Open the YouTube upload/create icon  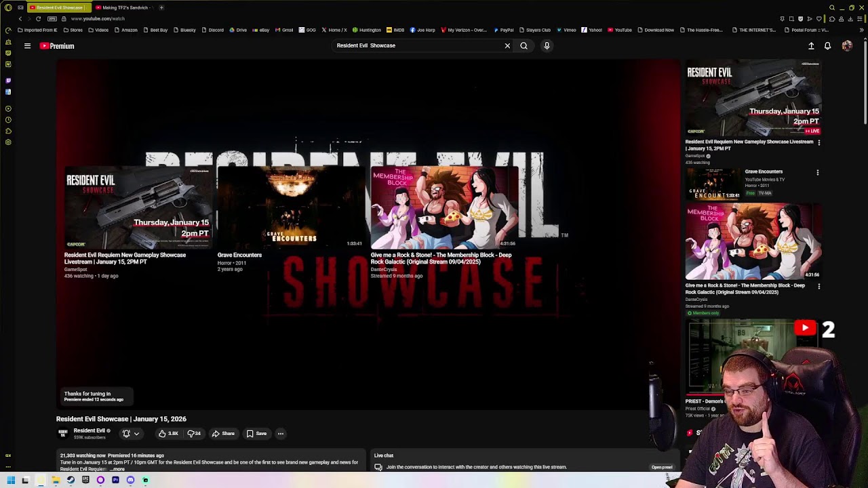point(811,46)
